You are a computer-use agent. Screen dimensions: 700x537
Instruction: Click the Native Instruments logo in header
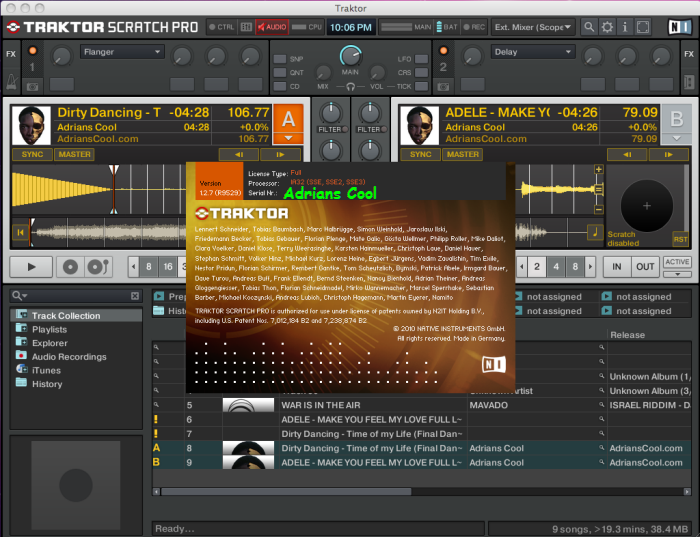tap(679, 27)
